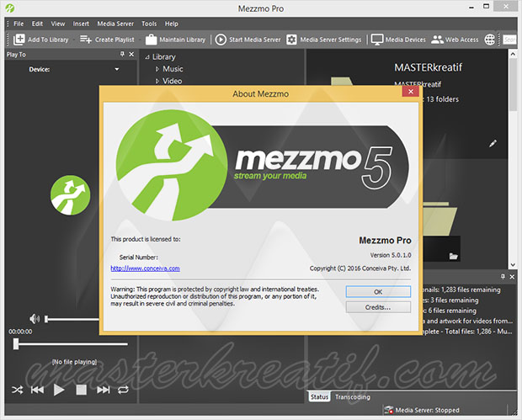Close the About Mezzmo dialog
522x420 pixels.
click(x=411, y=91)
